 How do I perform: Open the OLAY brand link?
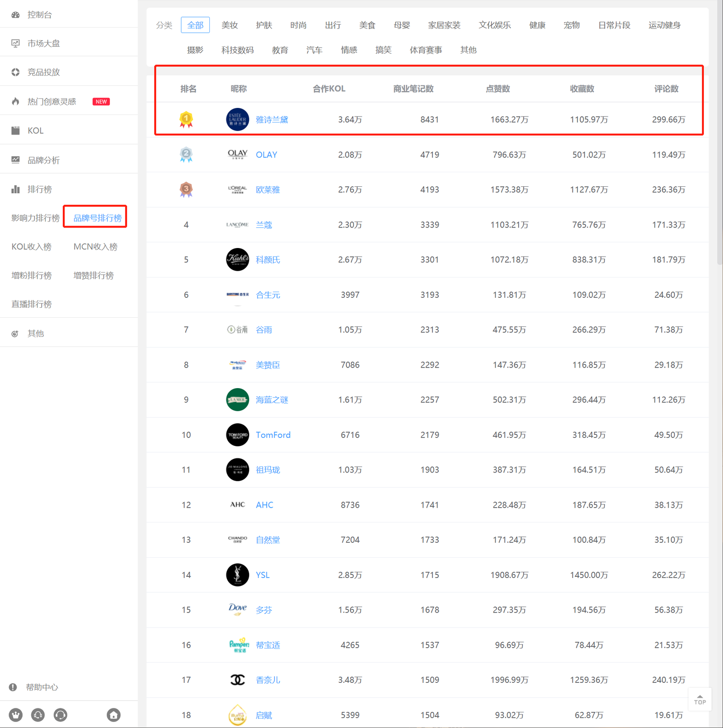coord(267,155)
